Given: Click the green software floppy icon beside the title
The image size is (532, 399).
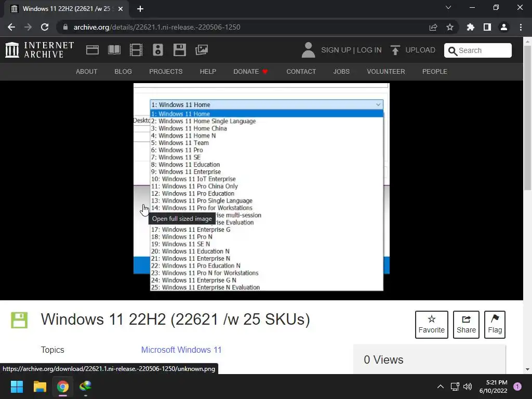Looking at the screenshot, I should click(x=19, y=320).
